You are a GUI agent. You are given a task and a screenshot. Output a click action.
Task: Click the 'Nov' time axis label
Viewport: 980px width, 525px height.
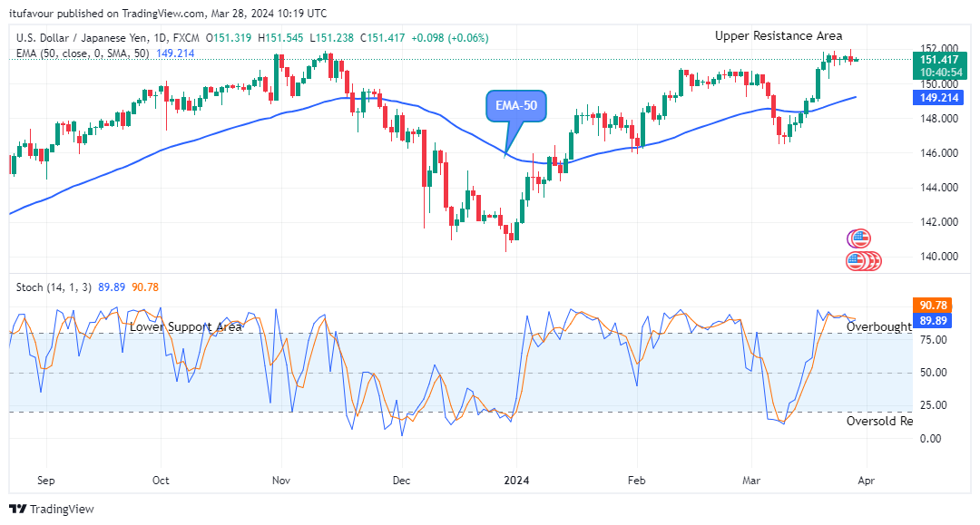(281, 480)
